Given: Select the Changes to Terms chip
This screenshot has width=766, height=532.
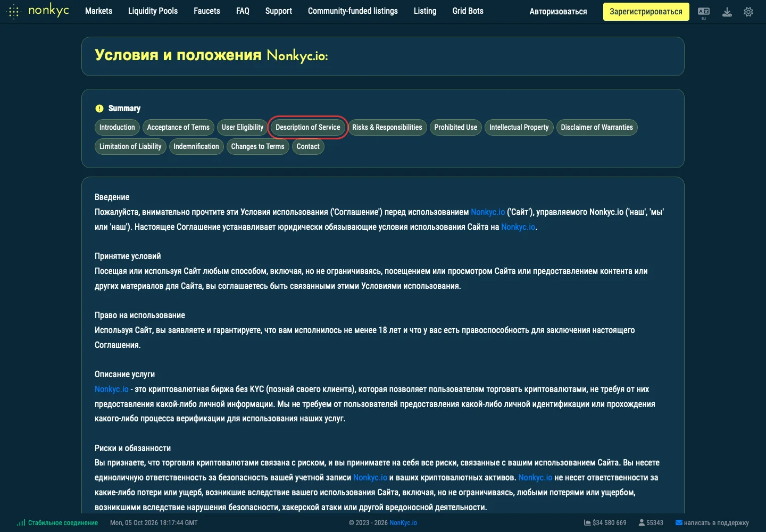Looking at the screenshot, I should 258,147.
